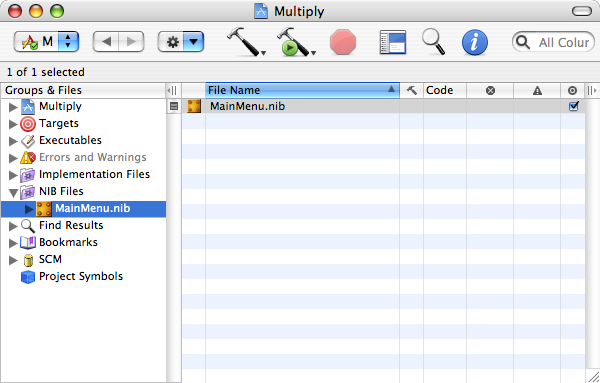This screenshot has width=600, height=383.
Task: Click the red Stop octagon icon
Action: pos(343,42)
